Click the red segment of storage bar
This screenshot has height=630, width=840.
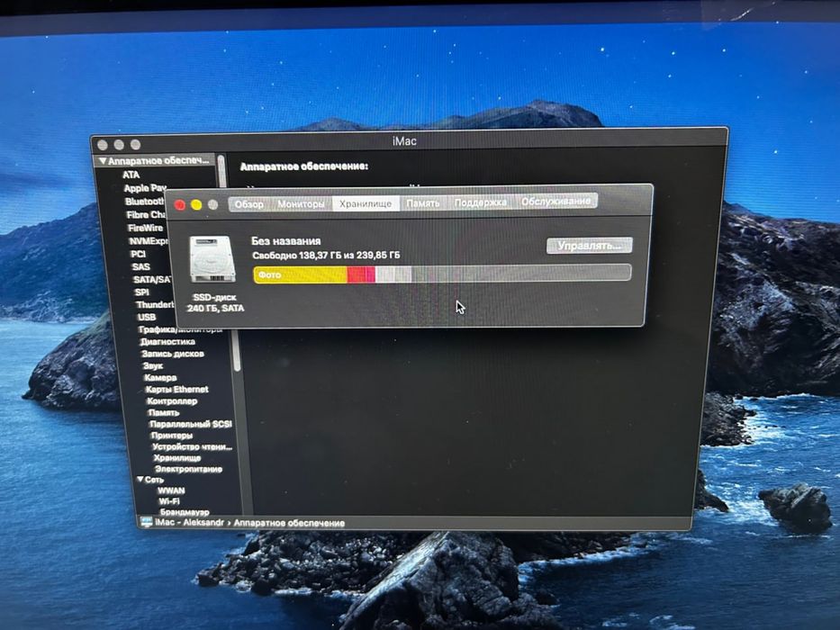click(x=361, y=274)
